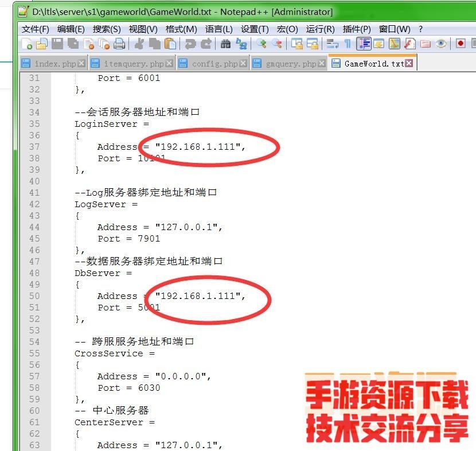476x451 pixels.
Task: Toggle the indent guide toolbar button
Action: pyautogui.click(x=364, y=44)
